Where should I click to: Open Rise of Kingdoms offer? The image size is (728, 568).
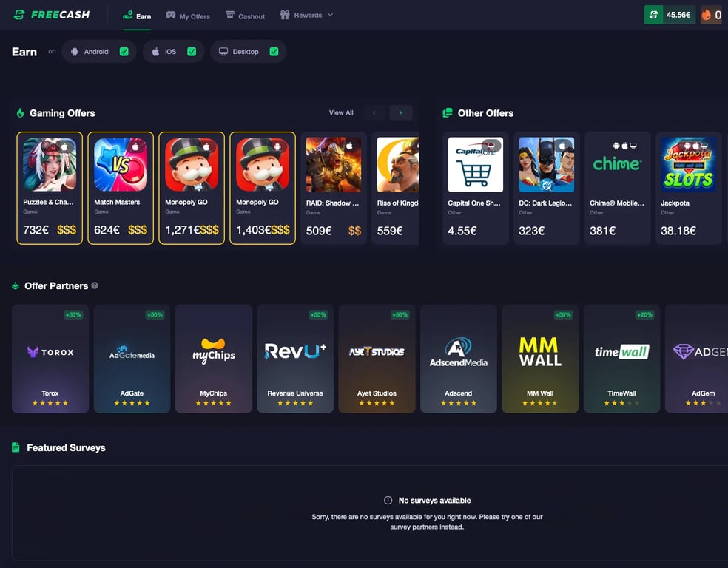[396, 188]
